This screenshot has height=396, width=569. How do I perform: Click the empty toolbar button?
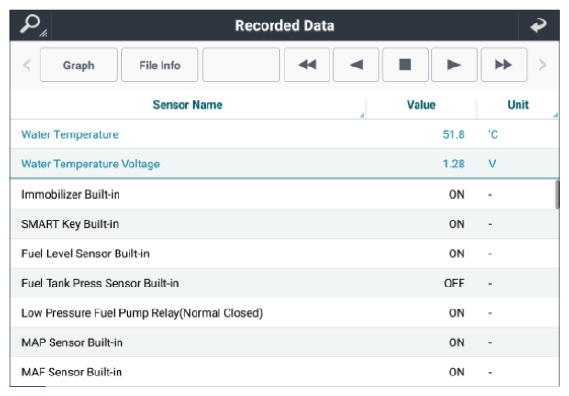click(241, 65)
